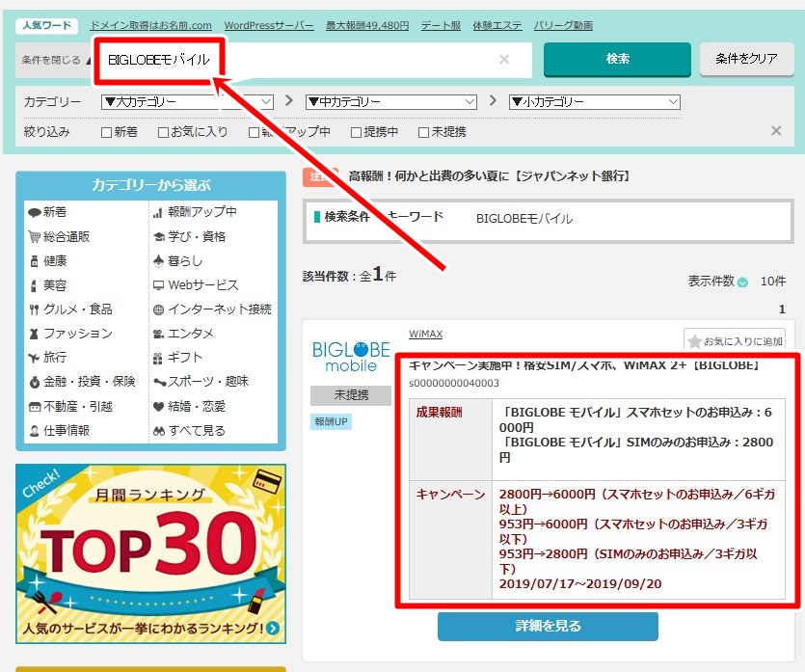Open デート服 popular word link
Image resolution: width=805 pixels, height=672 pixels.
(441, 25)
